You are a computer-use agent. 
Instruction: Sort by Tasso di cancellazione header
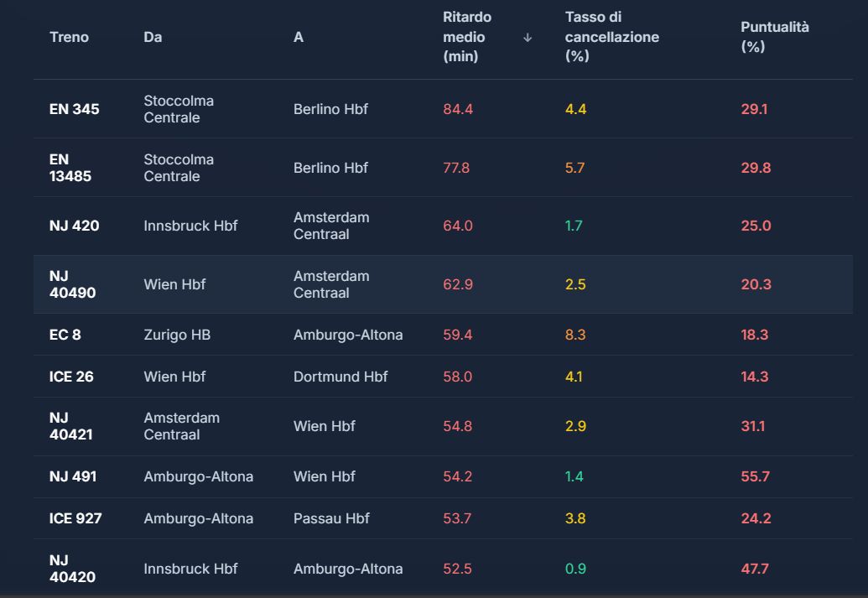pyautogui.click(x=611, y=37)
